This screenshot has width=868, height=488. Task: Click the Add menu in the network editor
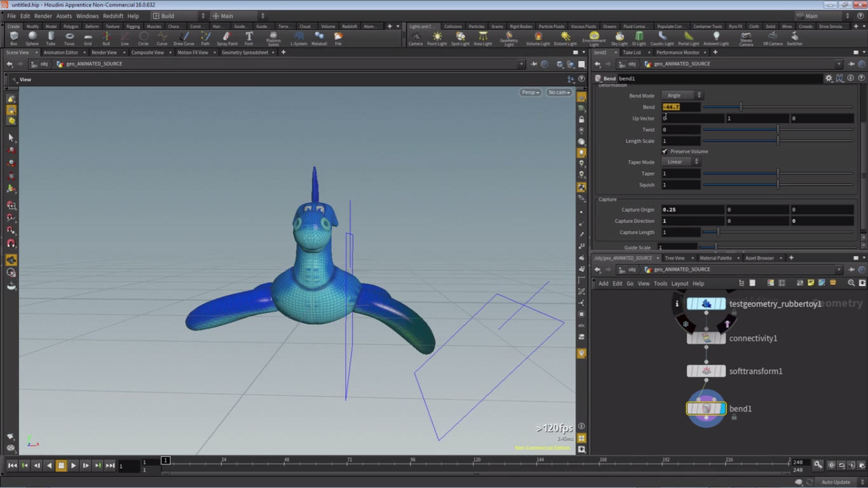(x=603, y=283)
